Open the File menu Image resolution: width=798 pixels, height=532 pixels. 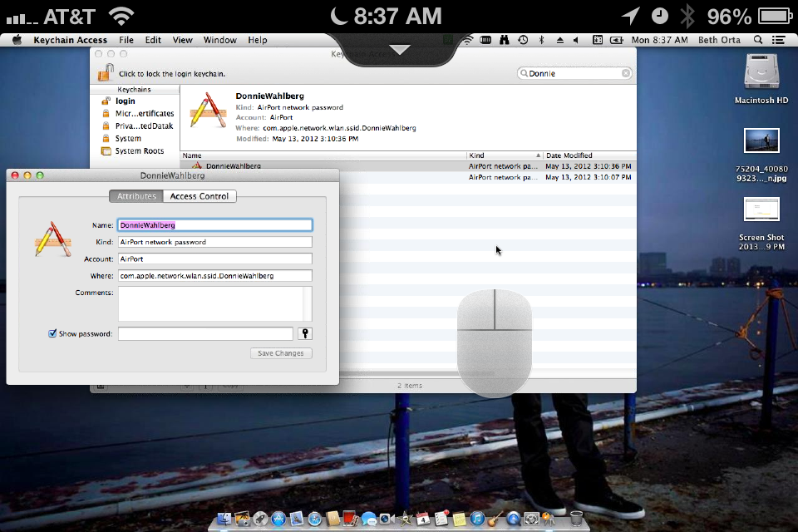(126, 40)
